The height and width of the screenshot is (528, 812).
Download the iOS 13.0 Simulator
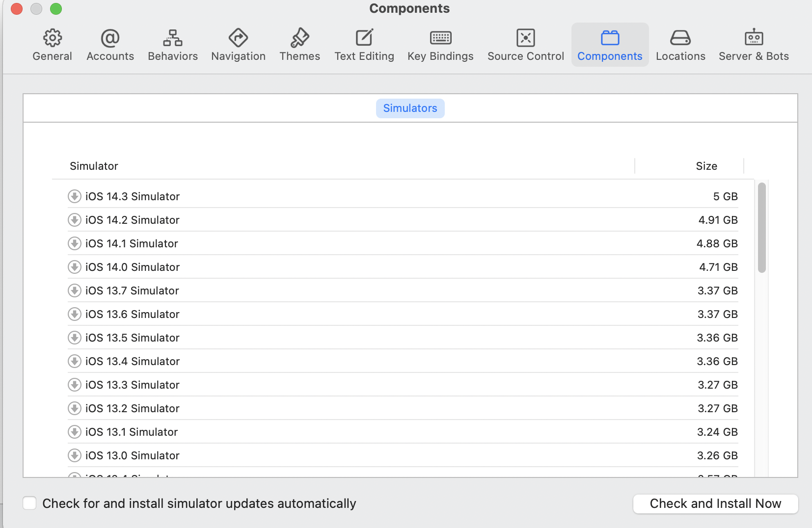pyautogui.click(x=74, y=455)
